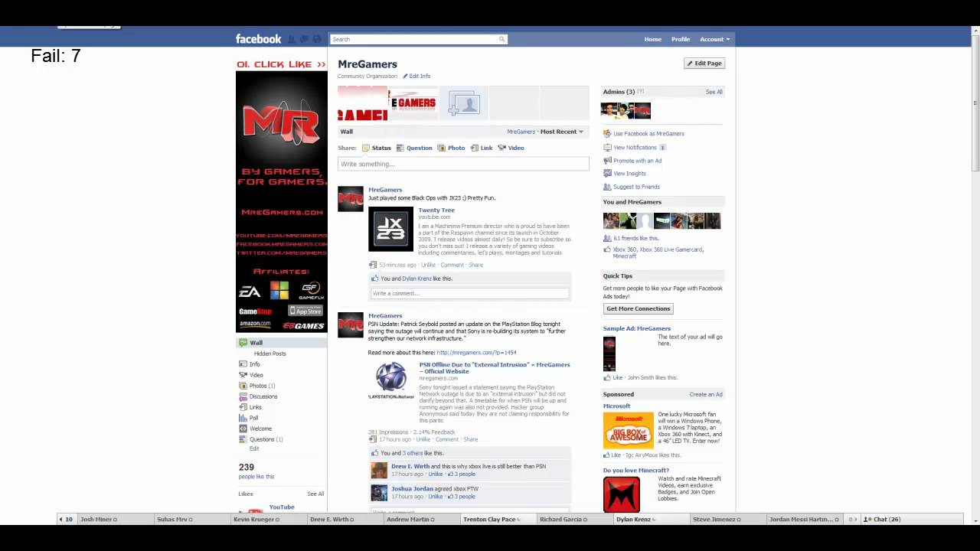Open the Trenton Clay Pace chat tab

pos(498,519)
